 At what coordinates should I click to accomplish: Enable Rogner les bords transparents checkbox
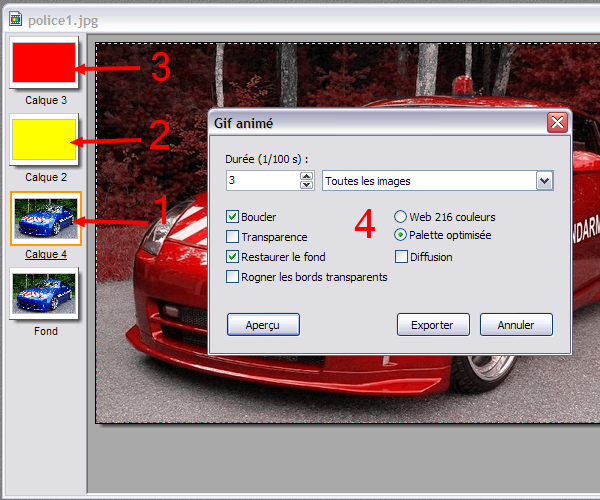pyautogui.click(x=232, y=277)
